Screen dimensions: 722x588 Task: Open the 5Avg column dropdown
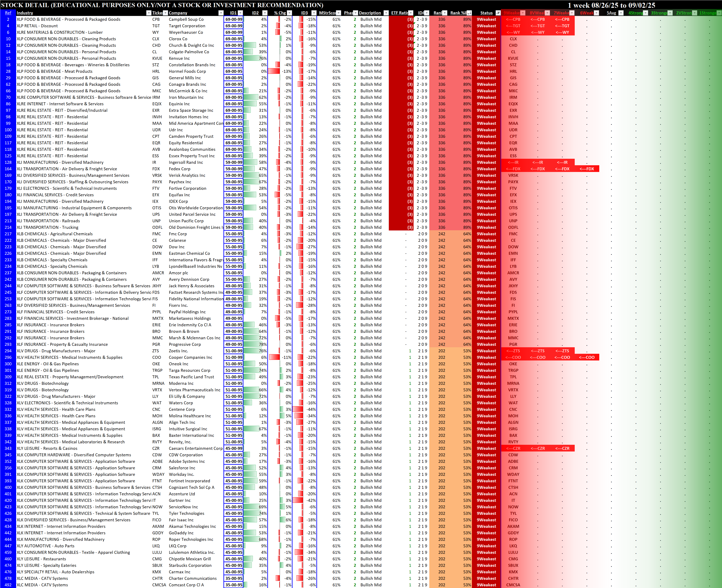(x=621, y=13)
